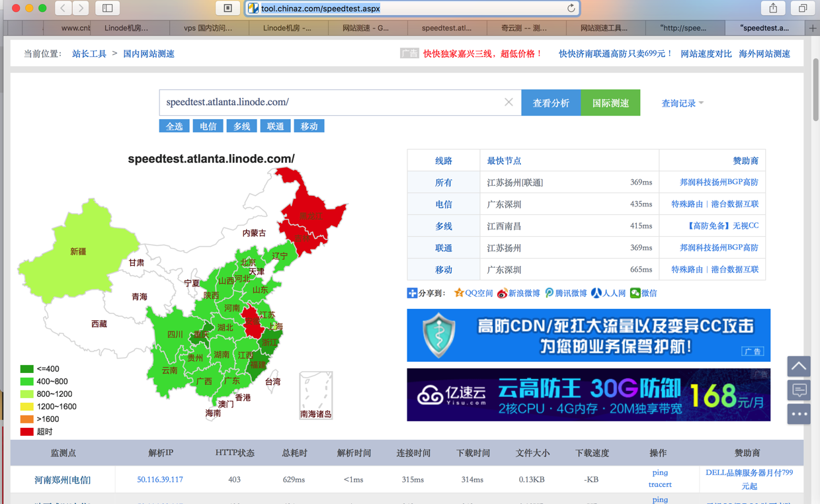820x504 pixels.
Task: Toggle the 联通 line filter
Action: coord(275,126)
